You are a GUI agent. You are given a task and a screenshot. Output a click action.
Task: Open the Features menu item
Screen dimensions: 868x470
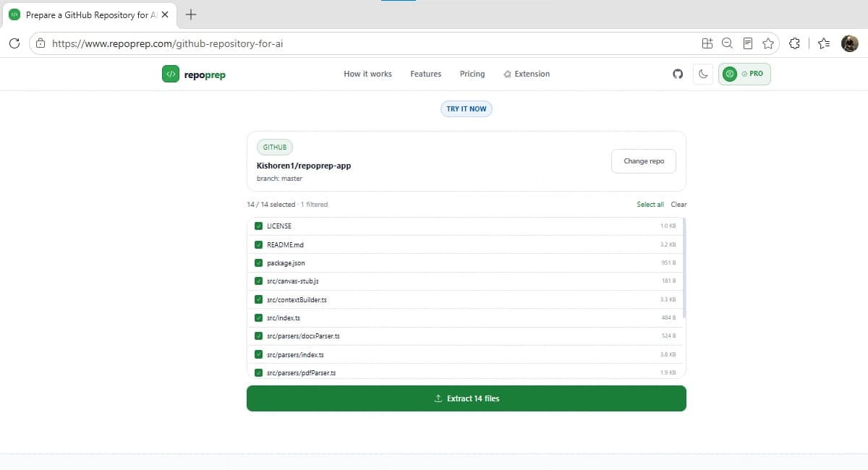pos(425,74)
